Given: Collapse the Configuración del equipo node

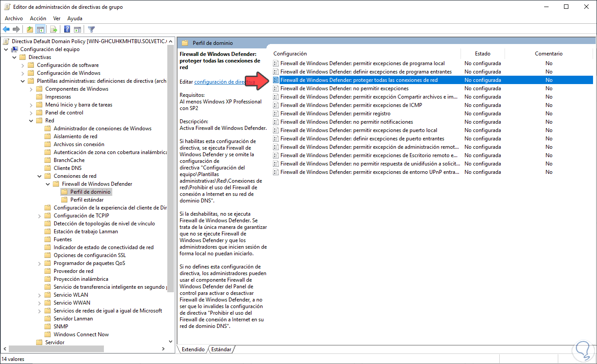Looking at the screenshot, I should [x=6, y=49].
